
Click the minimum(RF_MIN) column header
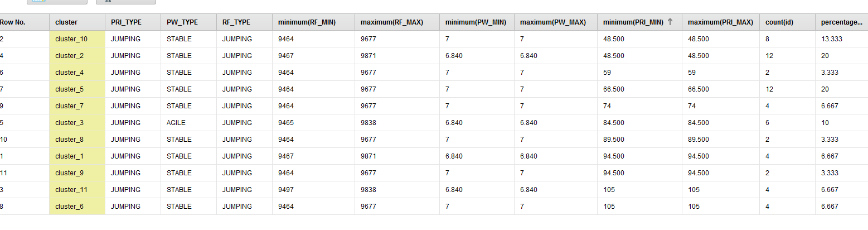[x=313, y=22]
